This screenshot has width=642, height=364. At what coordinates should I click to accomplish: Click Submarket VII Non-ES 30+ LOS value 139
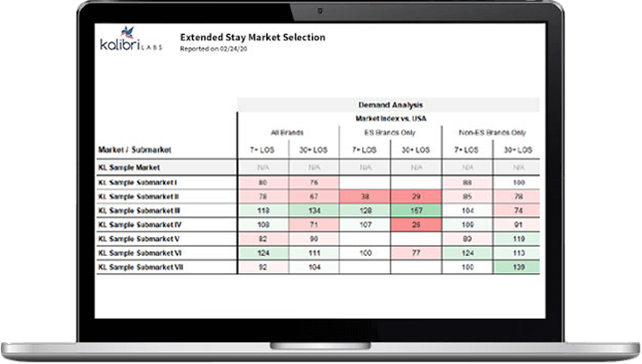pos(518,267)
